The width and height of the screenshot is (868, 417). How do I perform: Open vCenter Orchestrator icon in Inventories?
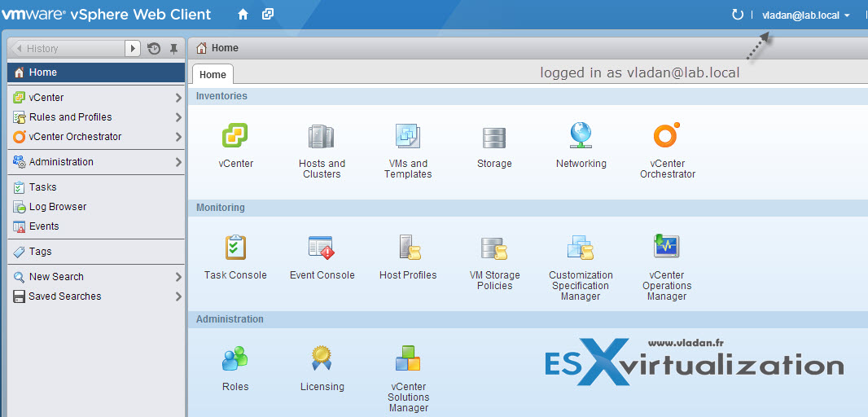(667, 136)
